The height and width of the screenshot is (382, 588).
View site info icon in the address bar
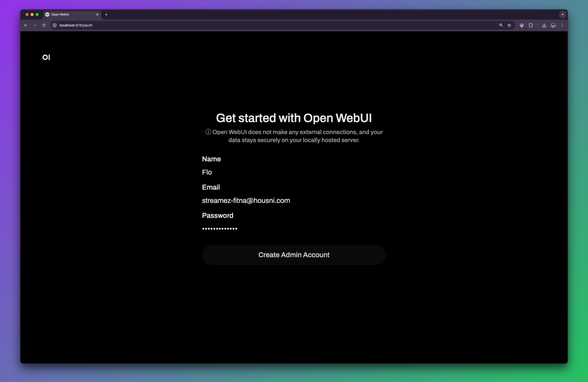coord(55,25)
